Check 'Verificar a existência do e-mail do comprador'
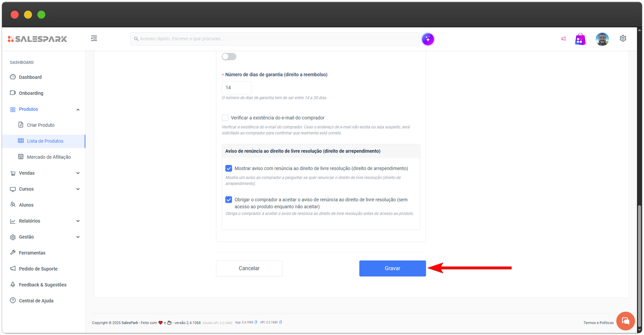 [225, 118]
